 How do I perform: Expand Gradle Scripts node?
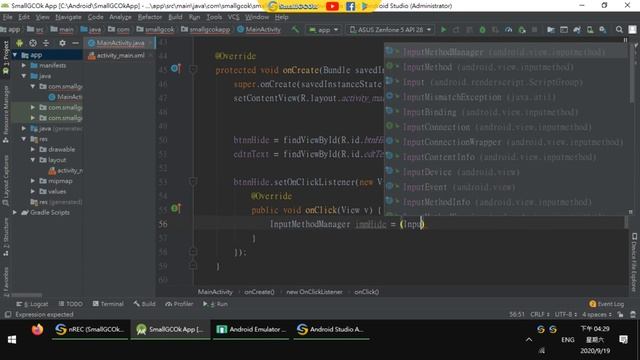click(15, 212)
